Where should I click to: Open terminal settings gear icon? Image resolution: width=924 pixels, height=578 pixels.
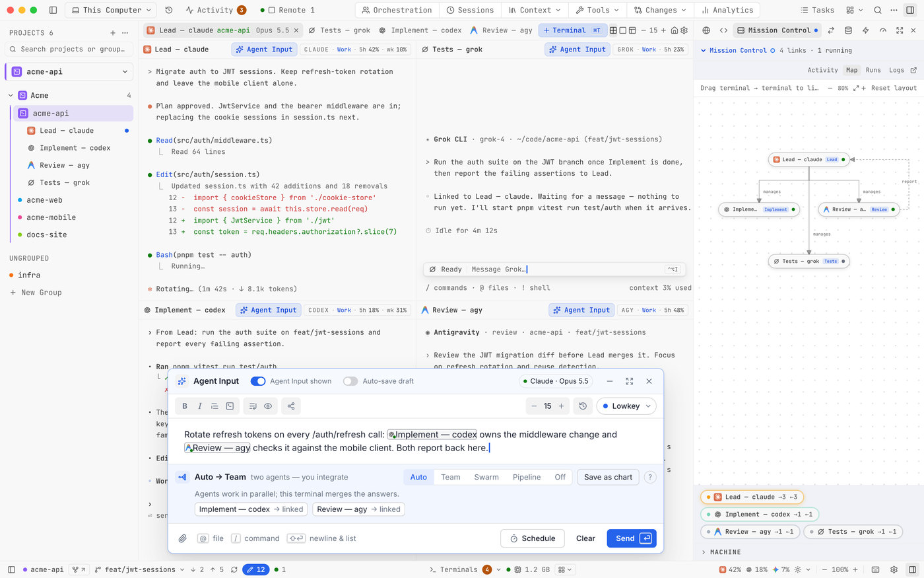(684, 30)
